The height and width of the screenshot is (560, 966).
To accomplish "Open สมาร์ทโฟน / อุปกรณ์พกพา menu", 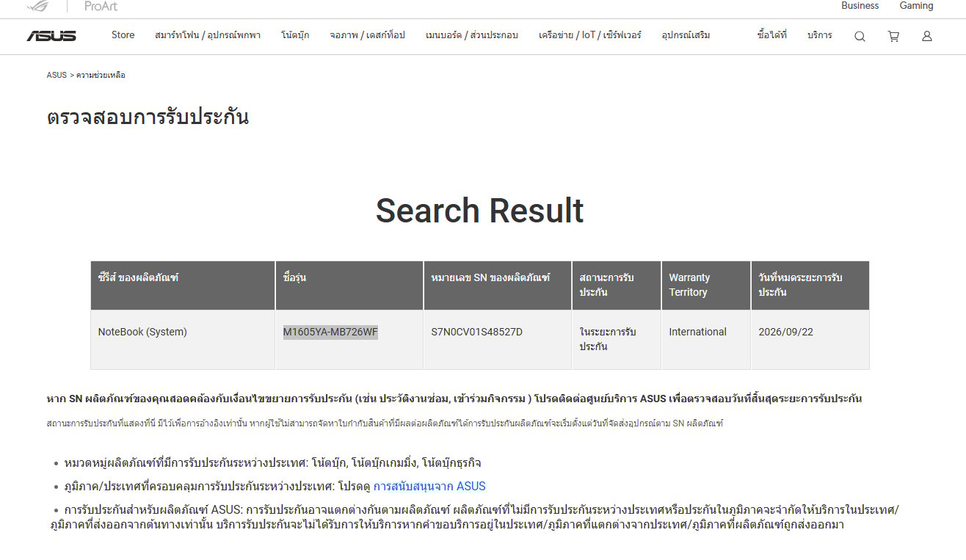I will tap(208, 34).
